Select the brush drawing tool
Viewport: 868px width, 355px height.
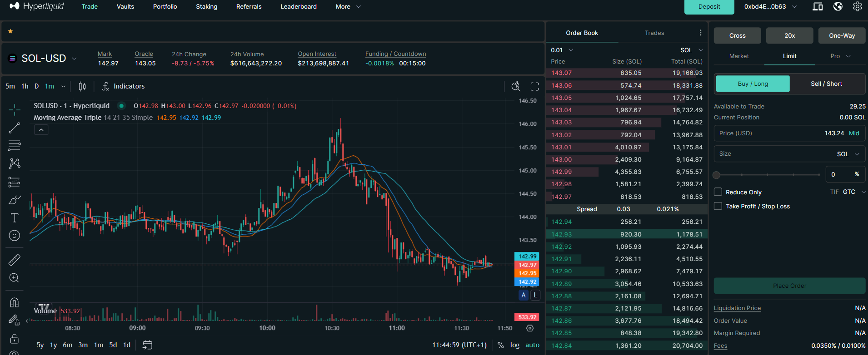coord(15,200)
